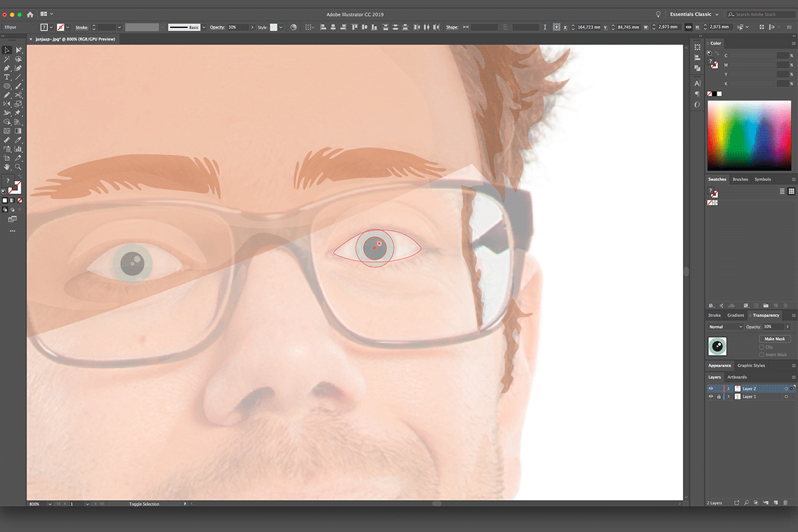Image resolution: width=798 pixels, height=532 pixels.
Task: Switch swatches to list view
Action: 782,191
